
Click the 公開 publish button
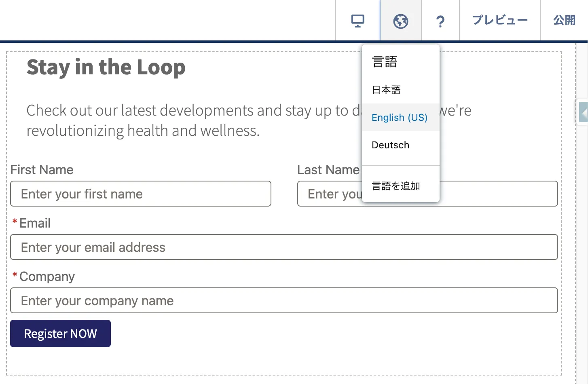[564, 20]
